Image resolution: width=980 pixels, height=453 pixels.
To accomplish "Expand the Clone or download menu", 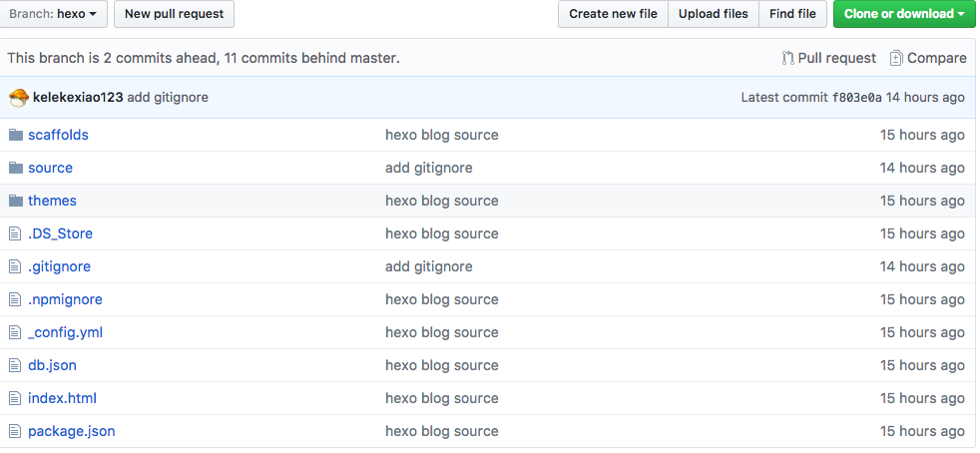I will pyautogui.click(x=904, y=14).
